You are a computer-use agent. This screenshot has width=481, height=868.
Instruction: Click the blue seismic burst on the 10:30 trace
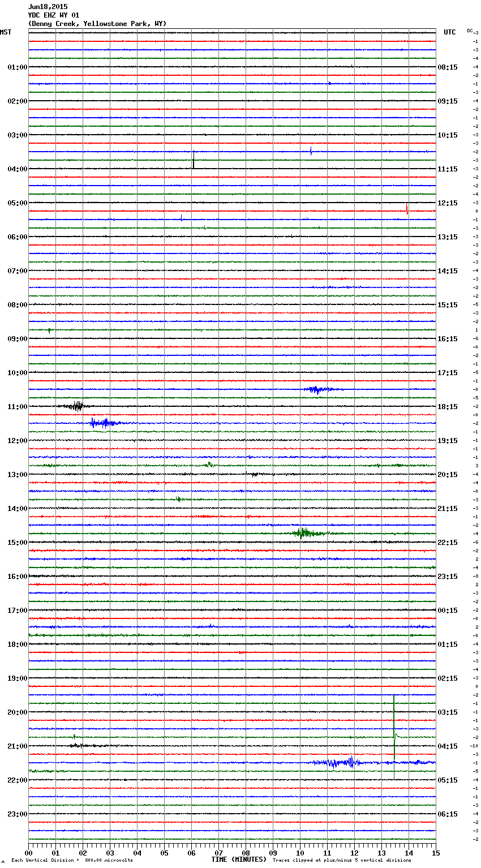click(319, 389)
